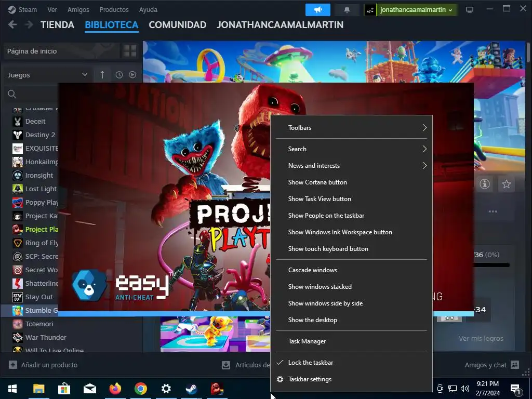The width and height of the screenshot is (532, 399).
Task: Toggle Show Windows Ink Workspace button
Action: (x=352, y=232)
